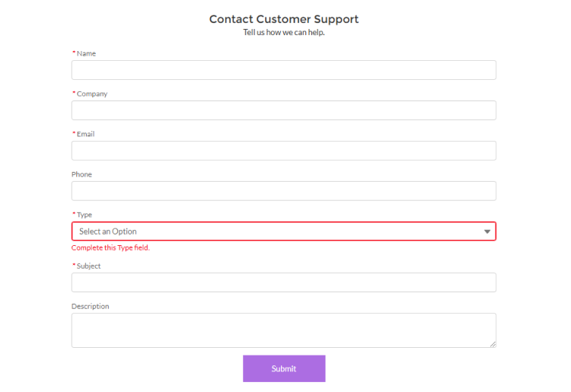
Task: Click the 'Subject' field label
Action: click(x=88, y=266)
